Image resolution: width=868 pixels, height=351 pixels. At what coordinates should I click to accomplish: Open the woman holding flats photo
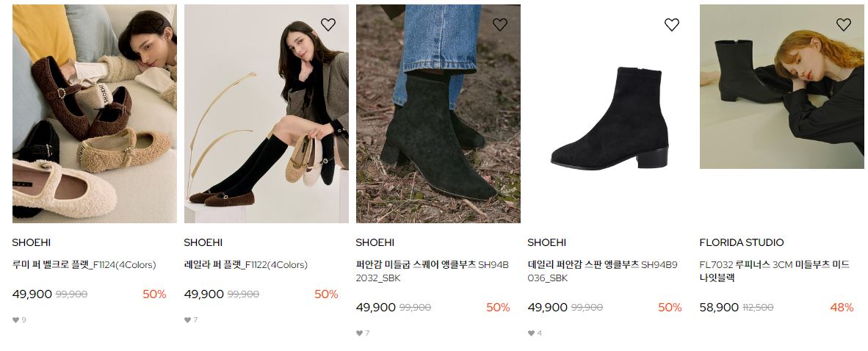click(267, 114)
